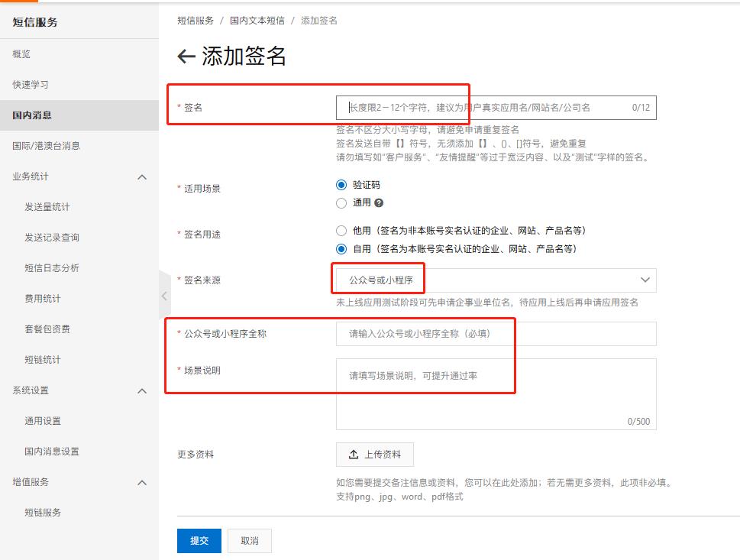Focus the 签名 input field
This screenshot has width=740, height=560.
point(496,108)
